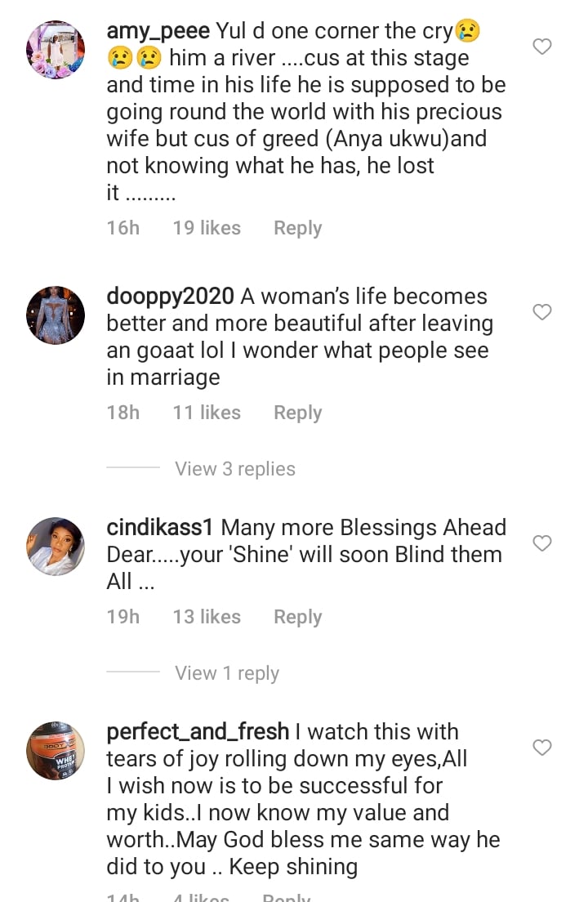Visit the cindikass1 username profile
Image resolution: width=588 pixels, height=902 pixels.
[161, 528]
